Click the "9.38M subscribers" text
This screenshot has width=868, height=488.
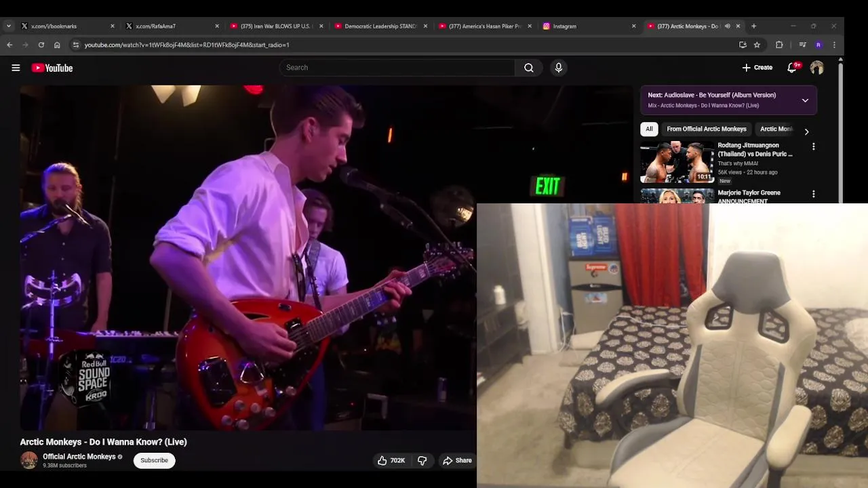[64, 466]
